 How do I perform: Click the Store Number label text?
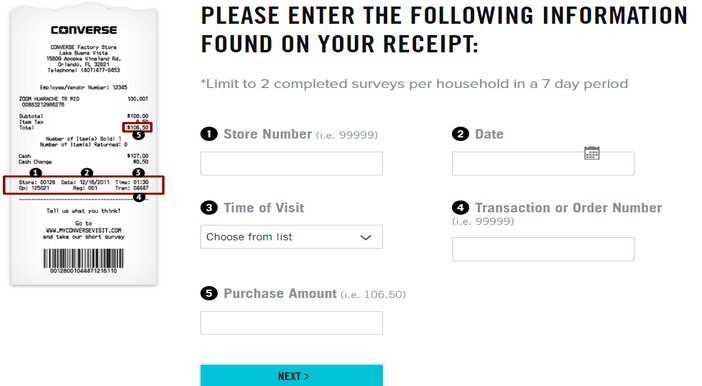tap(268, 134)
